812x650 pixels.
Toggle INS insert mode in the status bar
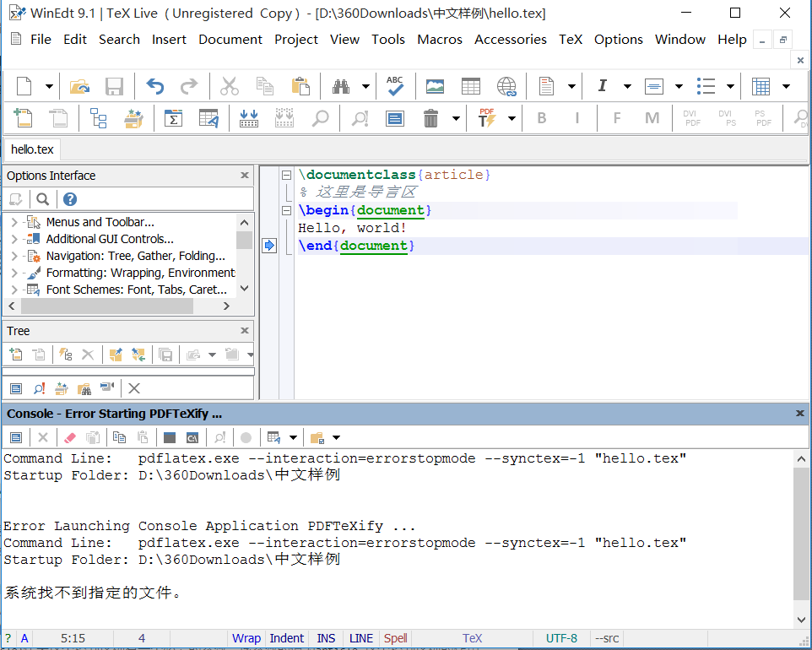point(325,637)
